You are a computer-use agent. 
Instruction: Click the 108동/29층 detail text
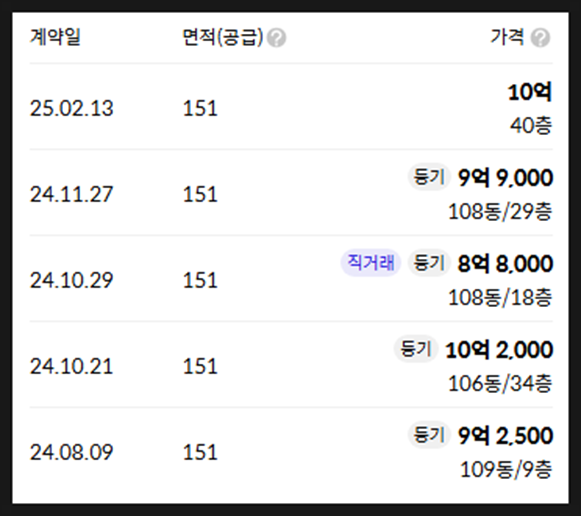(500, 212)
